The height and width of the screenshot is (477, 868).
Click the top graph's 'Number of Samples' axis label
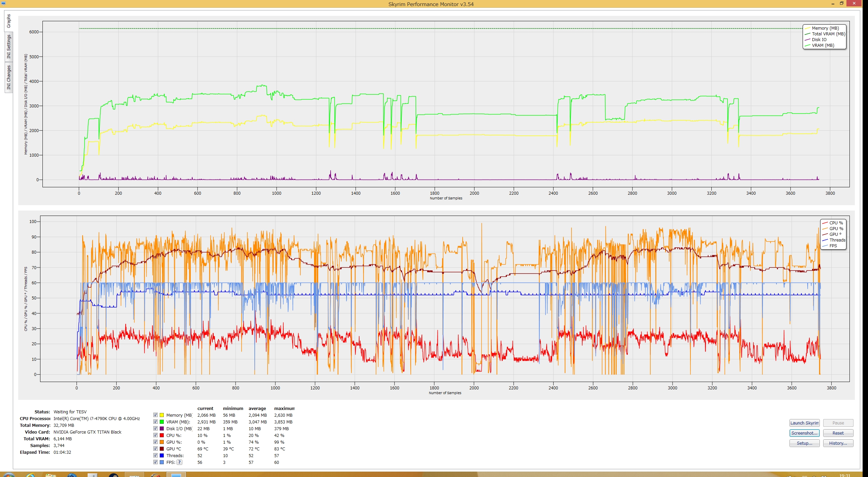pos(446,198)
